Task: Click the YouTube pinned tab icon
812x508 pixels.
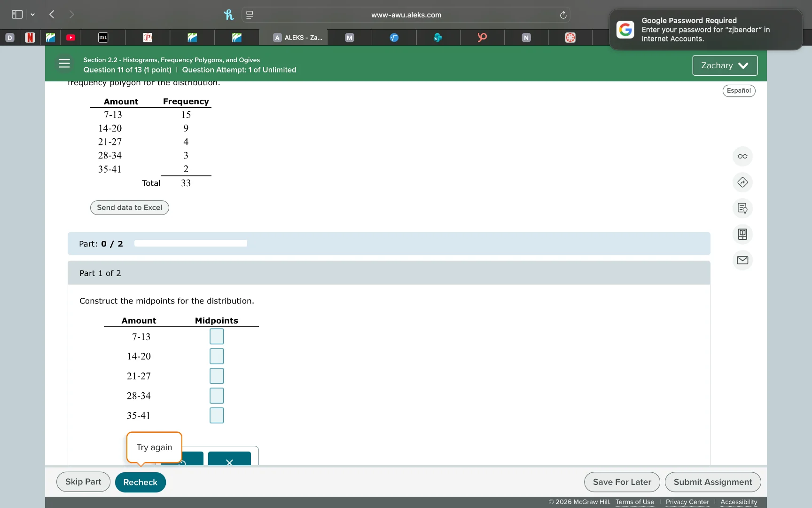Action: click(70, 37)
